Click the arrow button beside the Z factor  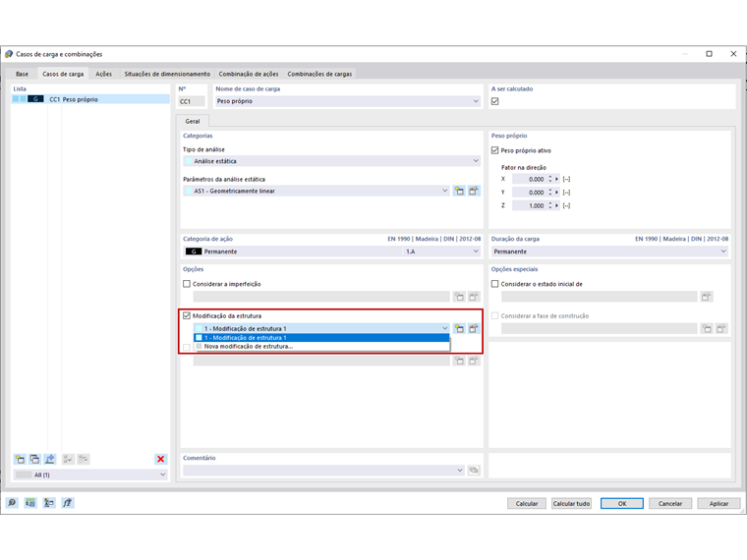557,205
